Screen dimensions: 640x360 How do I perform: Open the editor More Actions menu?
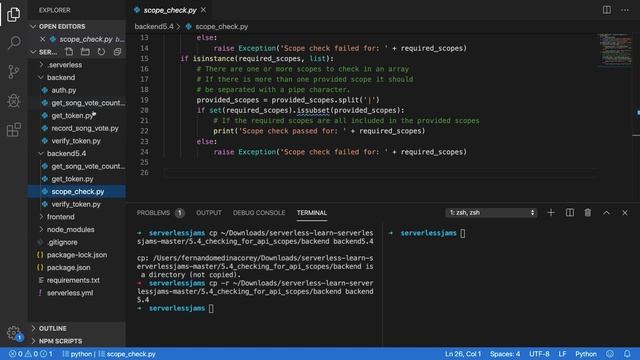coord(624,10)
